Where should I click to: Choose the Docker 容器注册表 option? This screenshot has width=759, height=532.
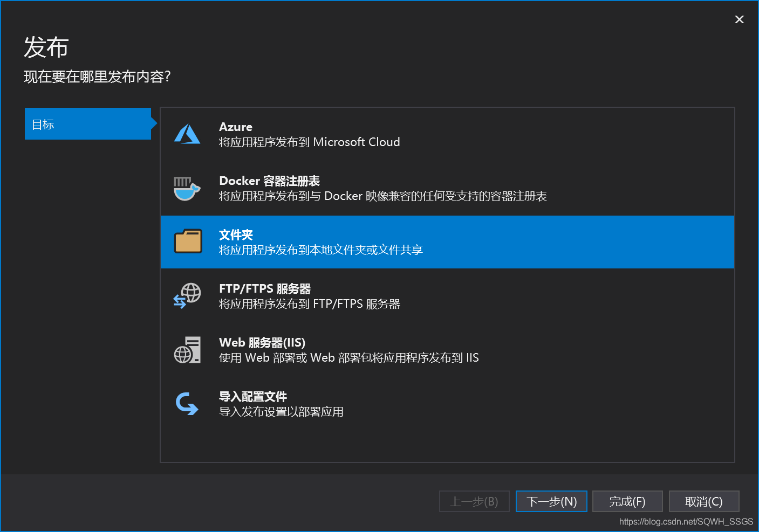point(378,188)
